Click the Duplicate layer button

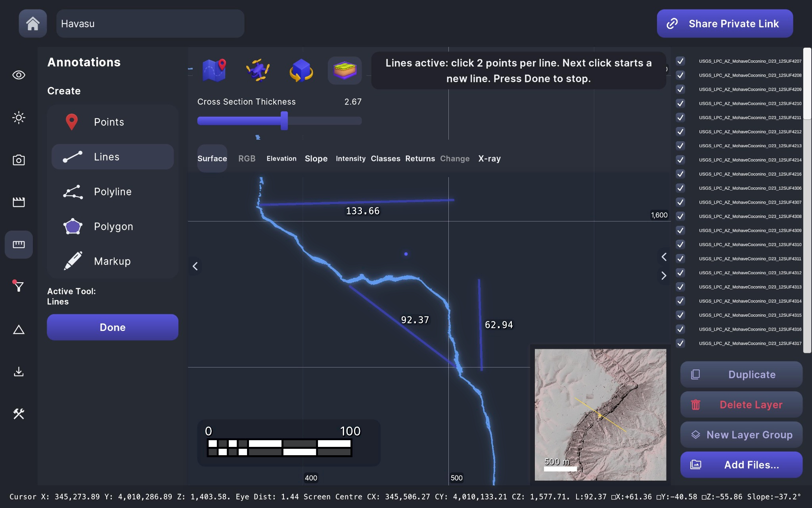tap(741, 374)
